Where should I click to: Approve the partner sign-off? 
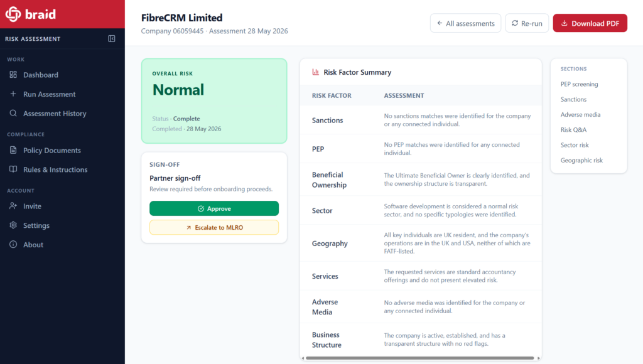click(x=214, y=208)
